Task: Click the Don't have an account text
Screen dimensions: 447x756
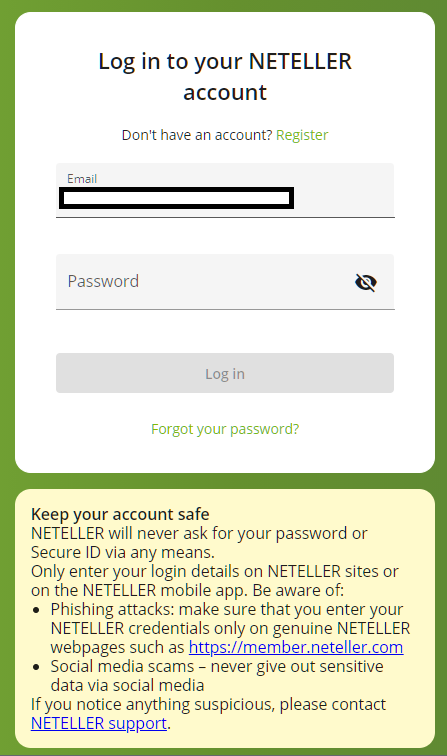Action: tap(197, 135)
